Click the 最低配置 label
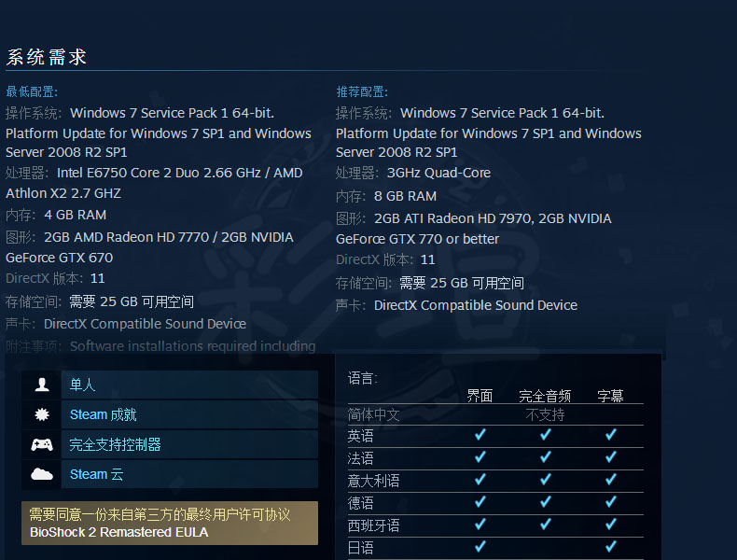 [32, 91]
